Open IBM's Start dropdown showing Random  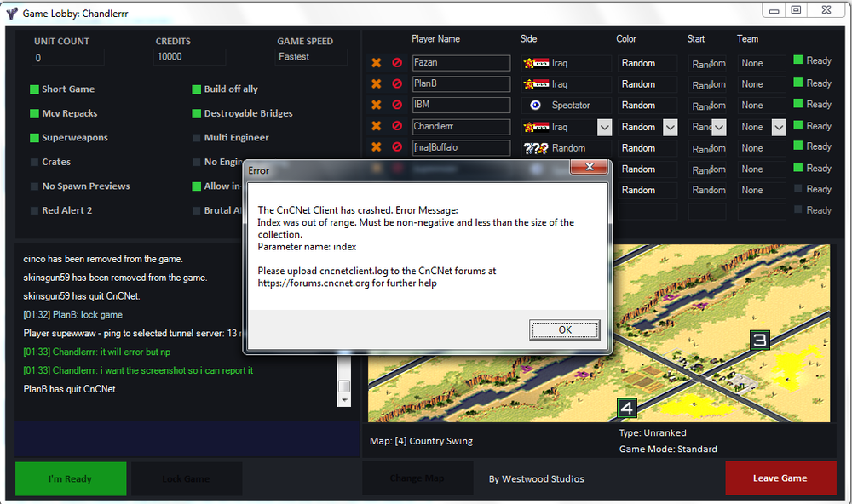(707, 106)
